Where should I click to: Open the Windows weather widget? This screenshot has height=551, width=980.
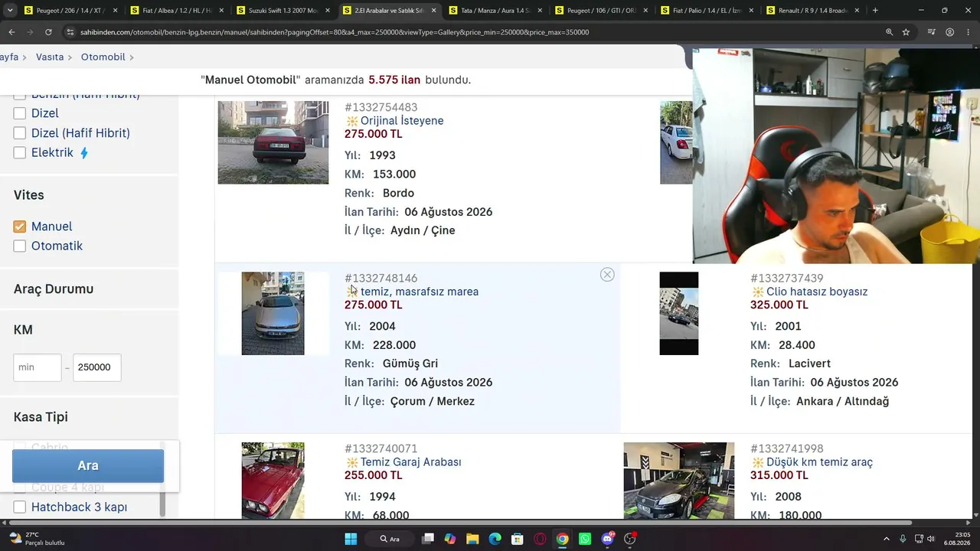coord(35,539)
